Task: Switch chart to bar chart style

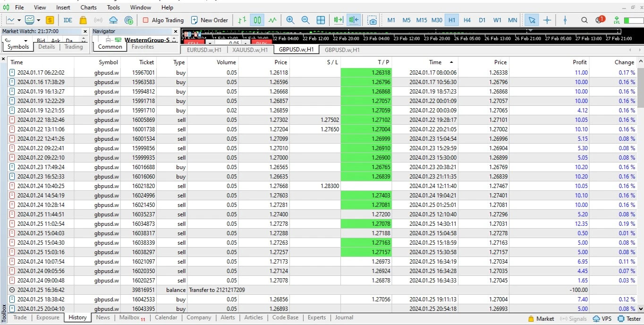Action: pyautogui.click(x=242, y=20)
